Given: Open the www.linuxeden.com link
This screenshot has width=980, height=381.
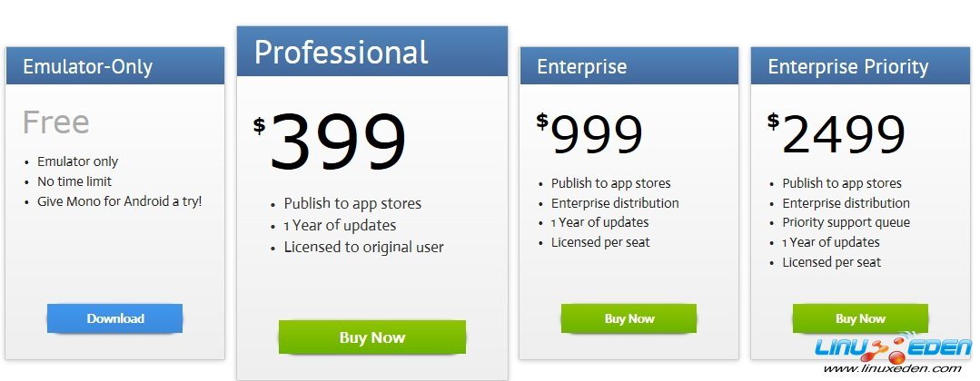Looking at the screenshot, I should click(x=892, y=369).
